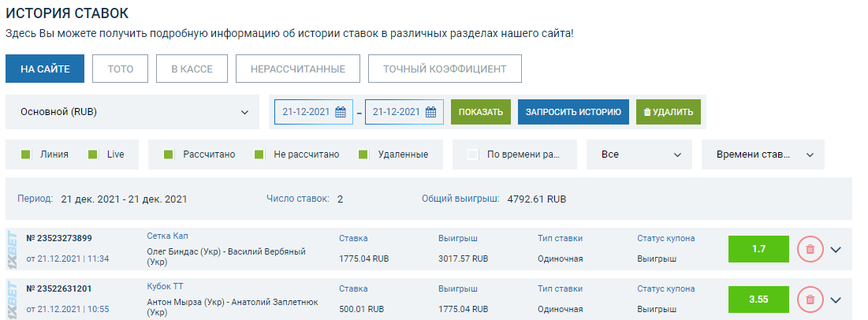
Task: Click the 1XBET logo on first bet
Action: [12, 250]
